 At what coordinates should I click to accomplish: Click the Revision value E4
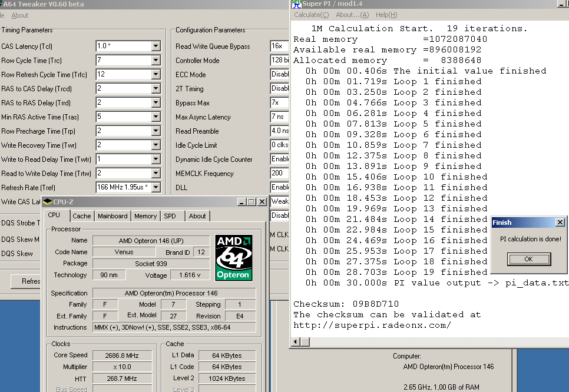tap(240, 316)
